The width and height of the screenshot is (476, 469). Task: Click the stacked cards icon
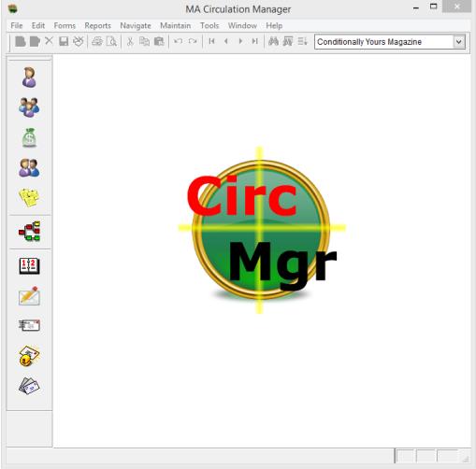click(29, 386)
